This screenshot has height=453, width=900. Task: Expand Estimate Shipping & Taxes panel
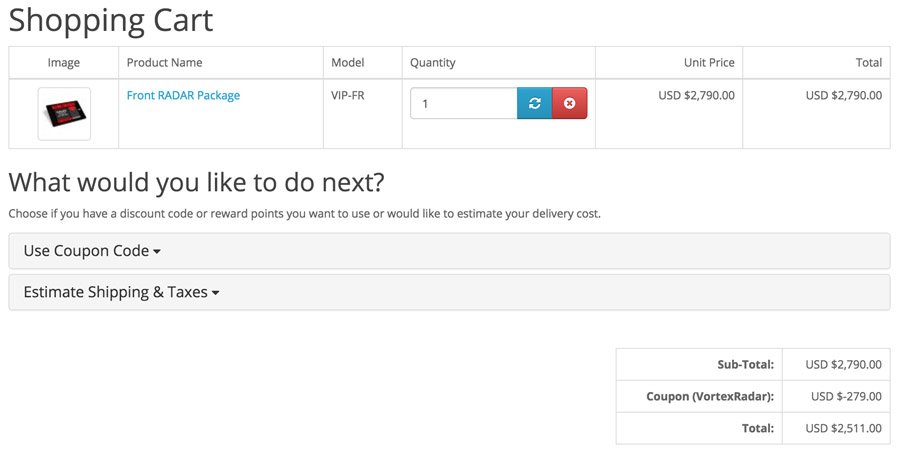449,292
